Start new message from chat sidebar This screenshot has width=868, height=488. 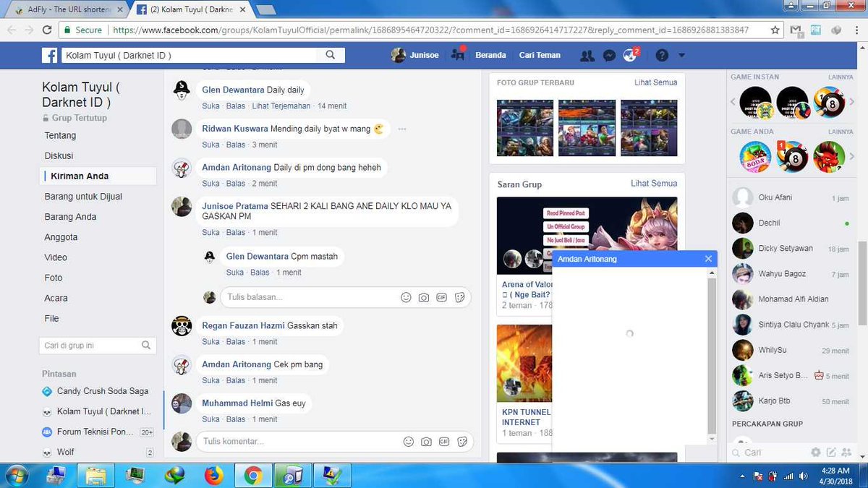(x=831, y=453)
